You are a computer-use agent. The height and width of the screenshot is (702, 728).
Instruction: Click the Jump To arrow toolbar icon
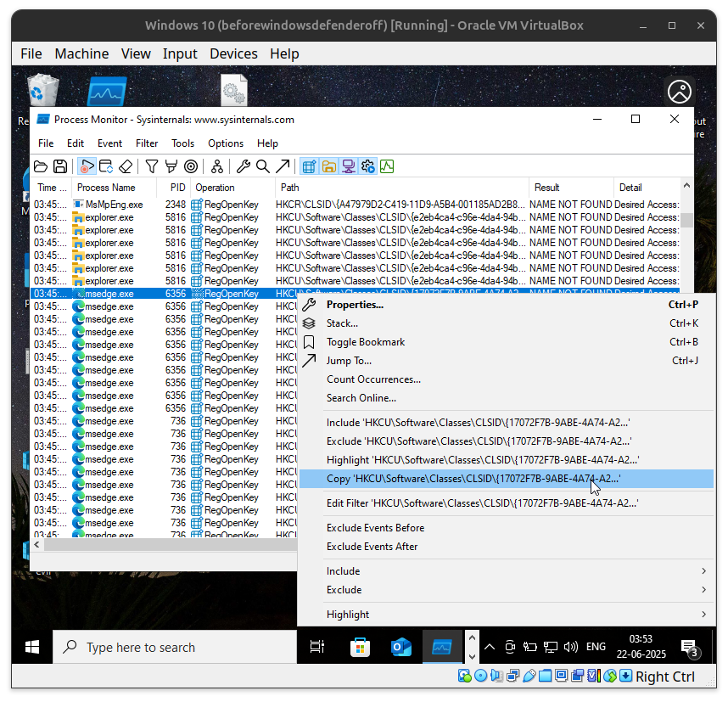coord(283,166)
